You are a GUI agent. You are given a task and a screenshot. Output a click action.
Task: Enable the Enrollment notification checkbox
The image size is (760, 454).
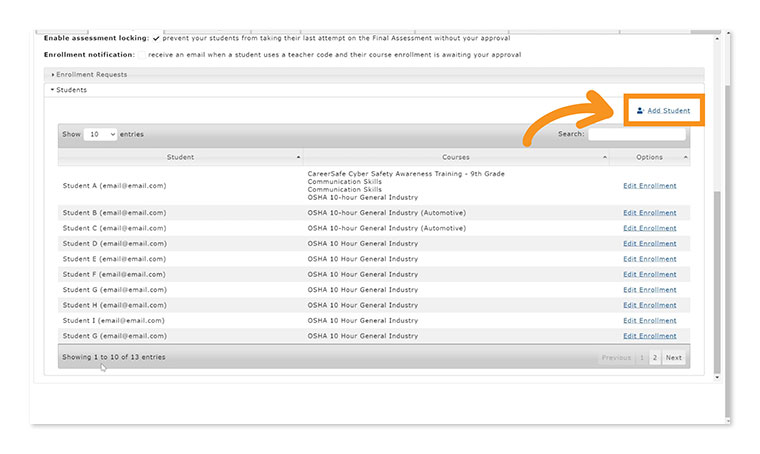click(142, 55)
